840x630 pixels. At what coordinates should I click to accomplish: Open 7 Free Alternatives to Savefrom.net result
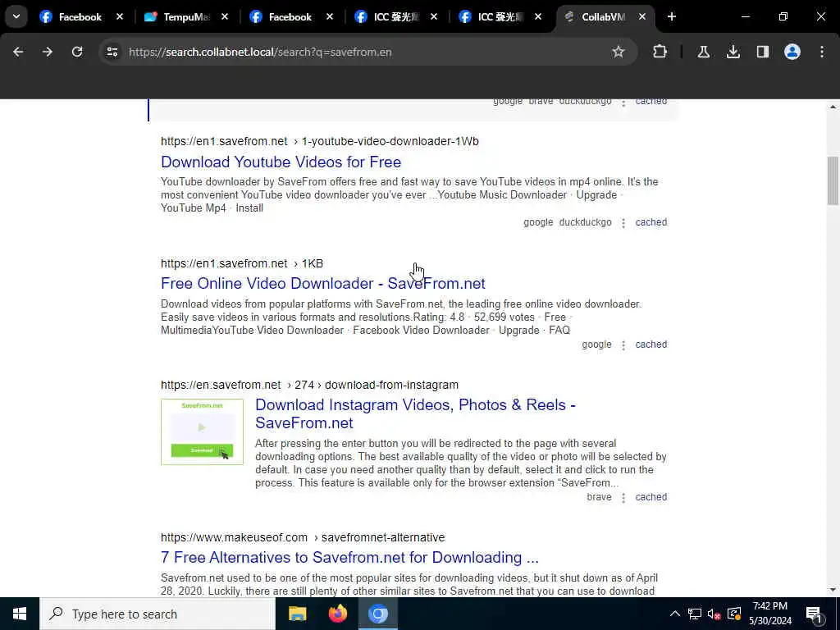349,557
